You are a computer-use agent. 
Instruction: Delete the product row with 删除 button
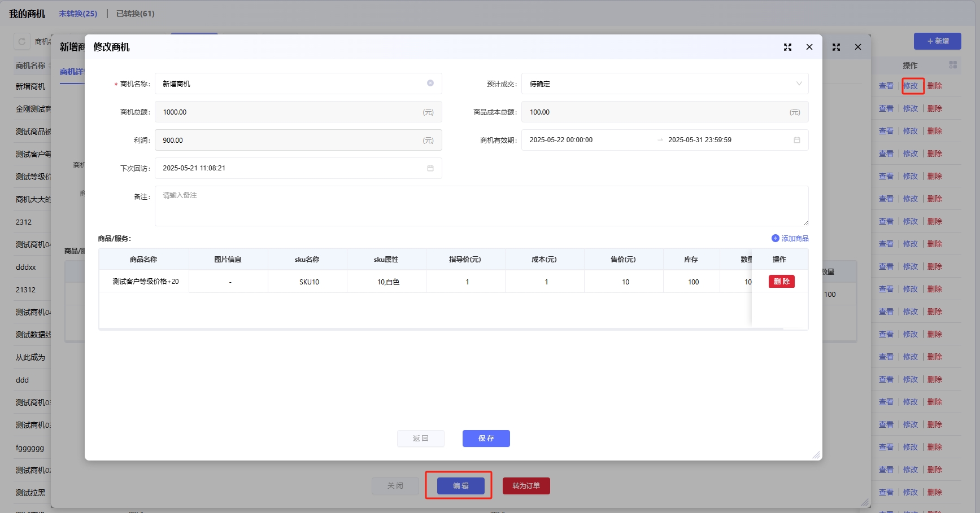point(781,282)
